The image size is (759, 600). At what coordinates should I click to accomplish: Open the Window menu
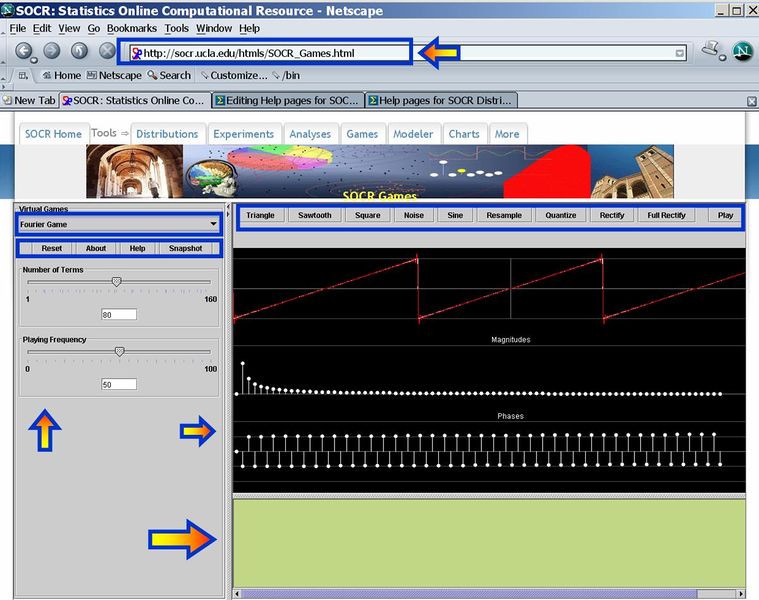[214, 29]
